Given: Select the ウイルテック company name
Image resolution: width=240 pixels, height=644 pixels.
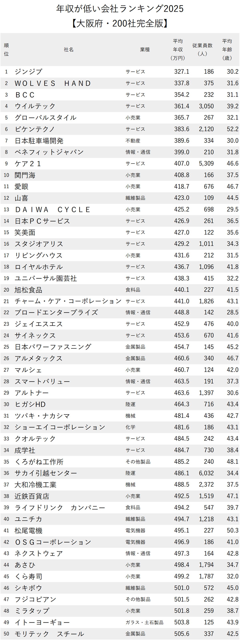Looking at the screenshot, I should click(35, 106).
